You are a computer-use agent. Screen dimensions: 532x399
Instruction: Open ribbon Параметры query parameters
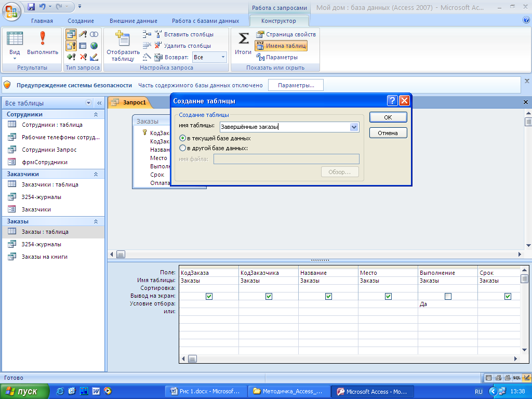(x=277, y=57)
